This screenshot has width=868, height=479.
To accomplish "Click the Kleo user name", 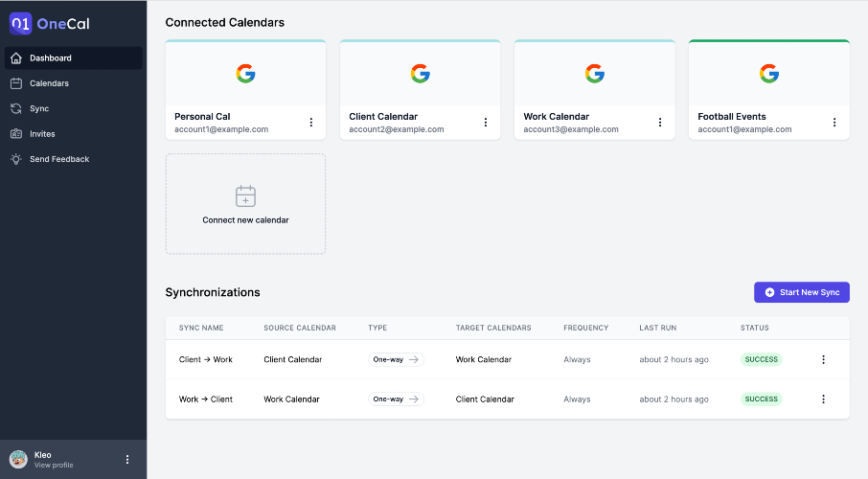I will pos(42,455).
